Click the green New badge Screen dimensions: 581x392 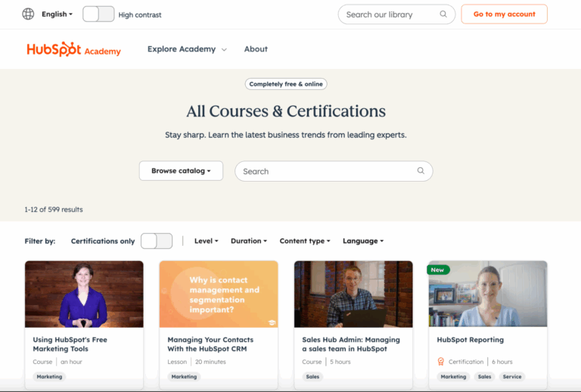click(x=438, y=269)
